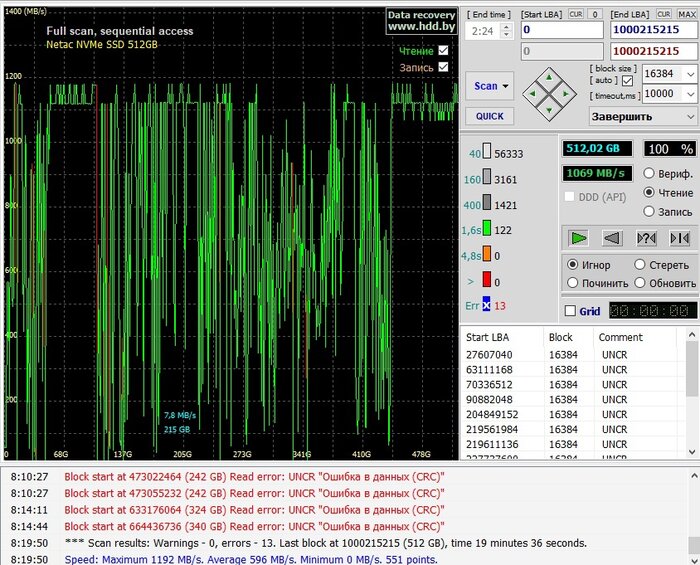The image size is (700, 565).
Task: Open the Scan button dropdown arrow
Action: [505, 86]
